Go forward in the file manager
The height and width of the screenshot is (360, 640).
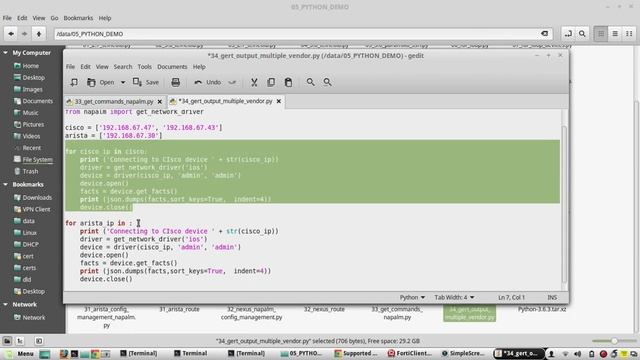click(x=24, y=34)
